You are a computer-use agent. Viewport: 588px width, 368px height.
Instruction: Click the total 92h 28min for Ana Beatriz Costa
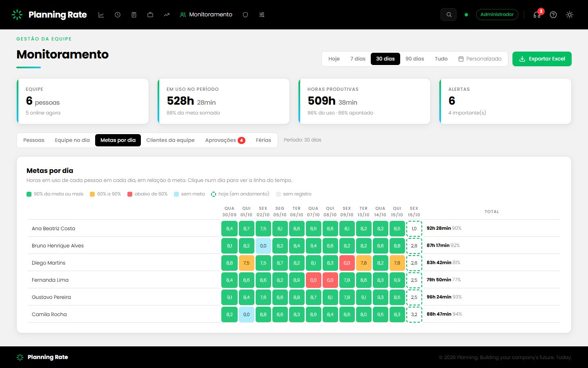click(x=439, y=228)
